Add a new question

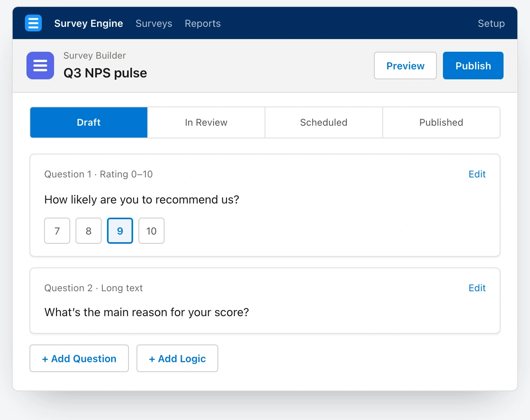coord(79,358)
